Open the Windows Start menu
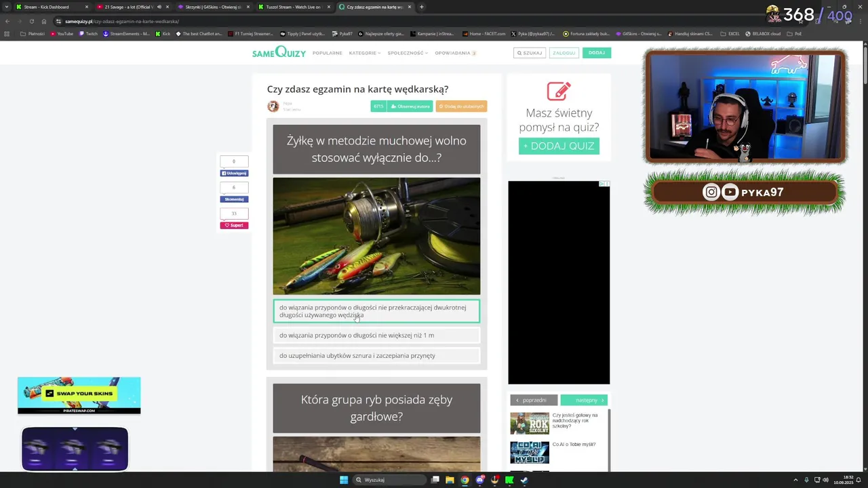868x488 pixels. [x=344, y=480]
